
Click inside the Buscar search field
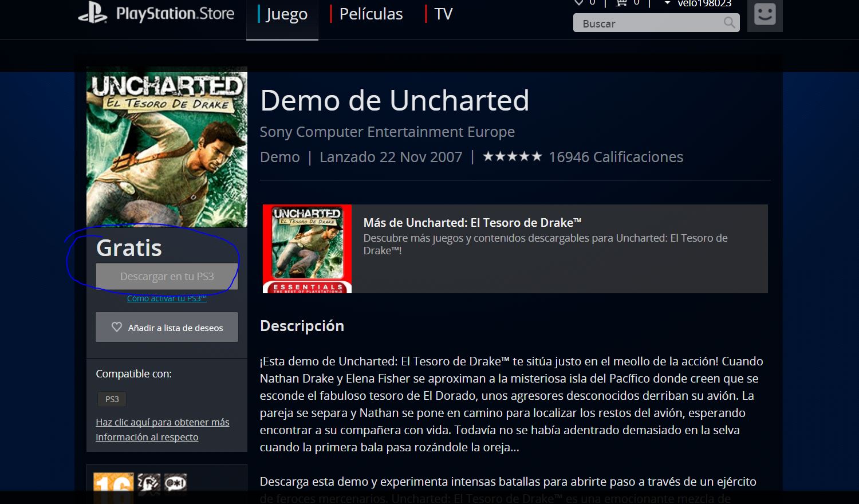(x=647, y=23)
